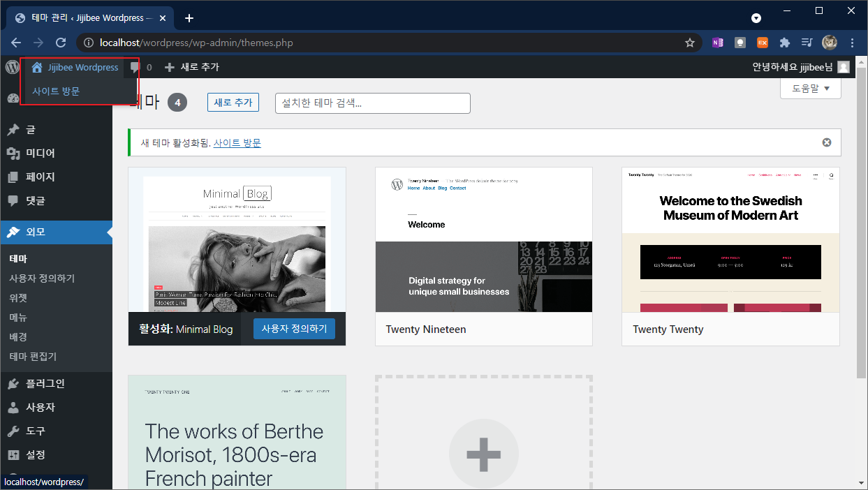Go back with browser back arrow
The width and height of the screenshot is (868, 490).
16,43
